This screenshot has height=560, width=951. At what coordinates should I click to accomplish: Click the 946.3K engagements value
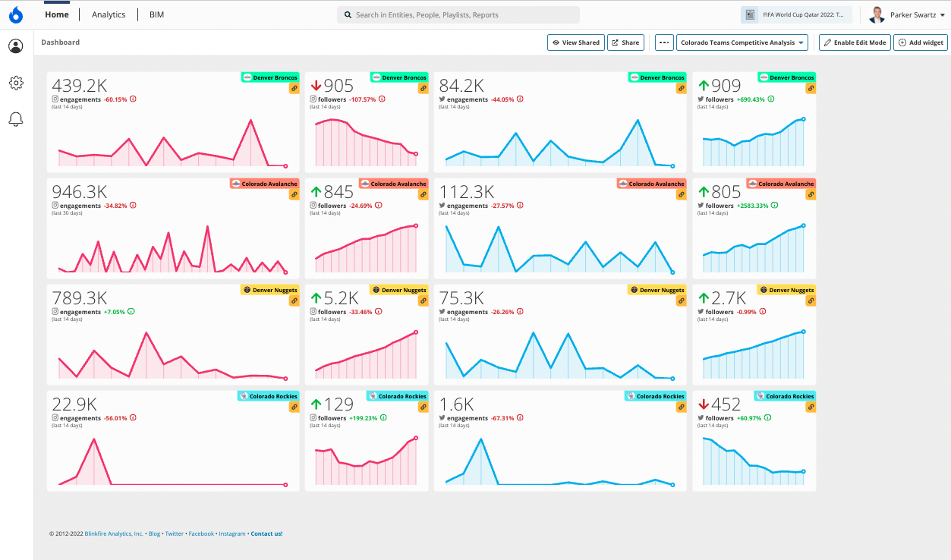(80, 192)
